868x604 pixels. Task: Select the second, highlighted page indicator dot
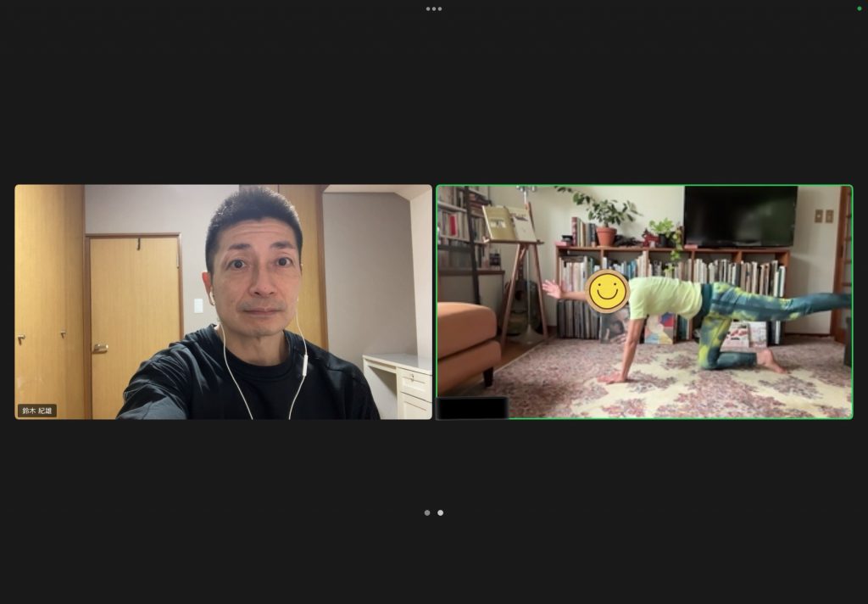pos(440,512)
